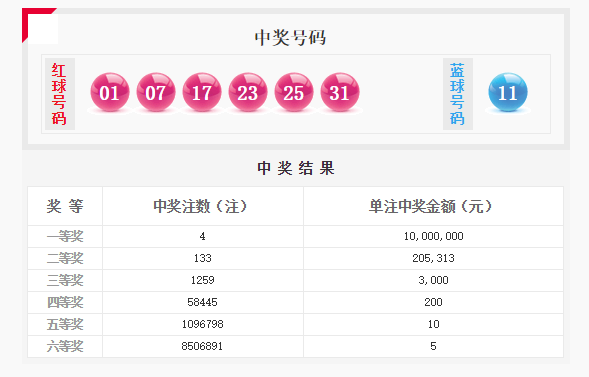Select the 蓝球号码 label
This screenshot has width=589, height=377.
click(458, 94)
